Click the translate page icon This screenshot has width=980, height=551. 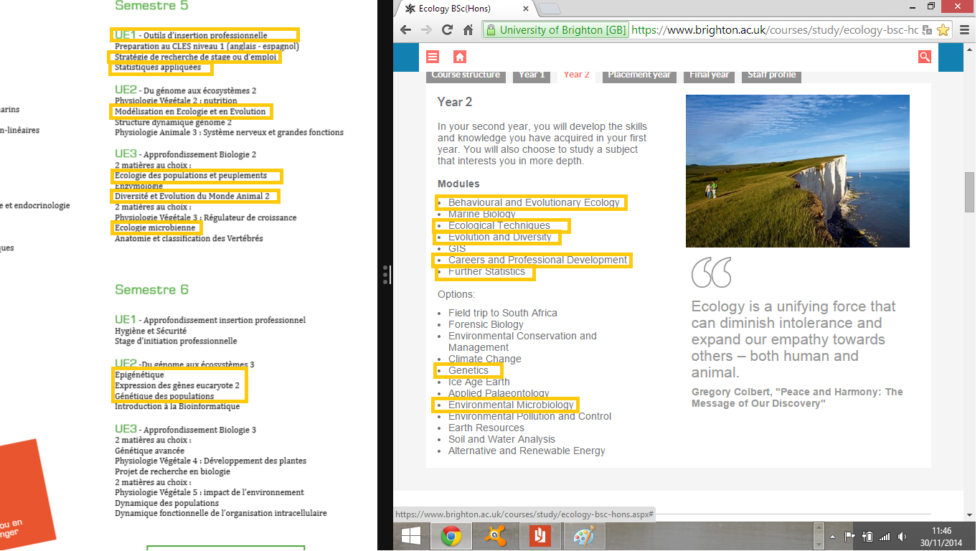[x=927, y=30]
